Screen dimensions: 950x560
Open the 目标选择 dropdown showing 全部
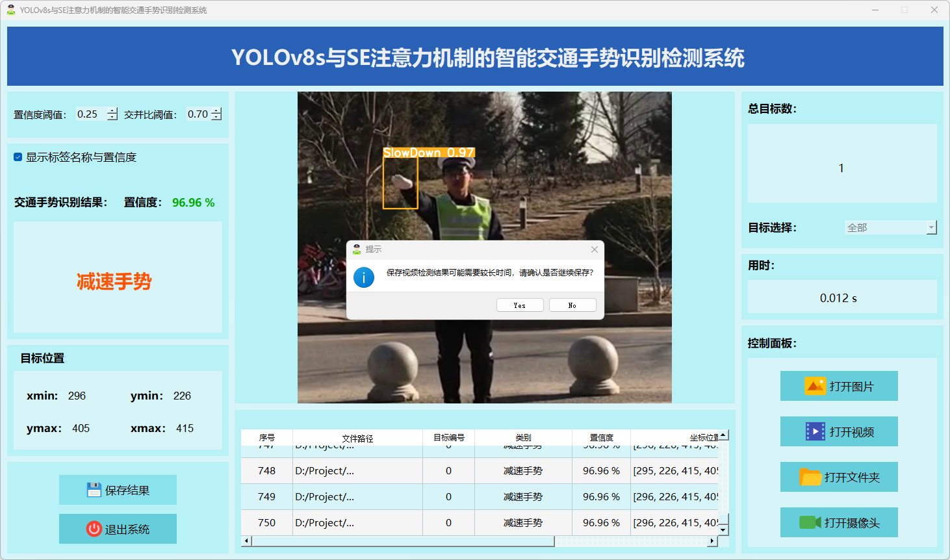click(x=931, y=227)
